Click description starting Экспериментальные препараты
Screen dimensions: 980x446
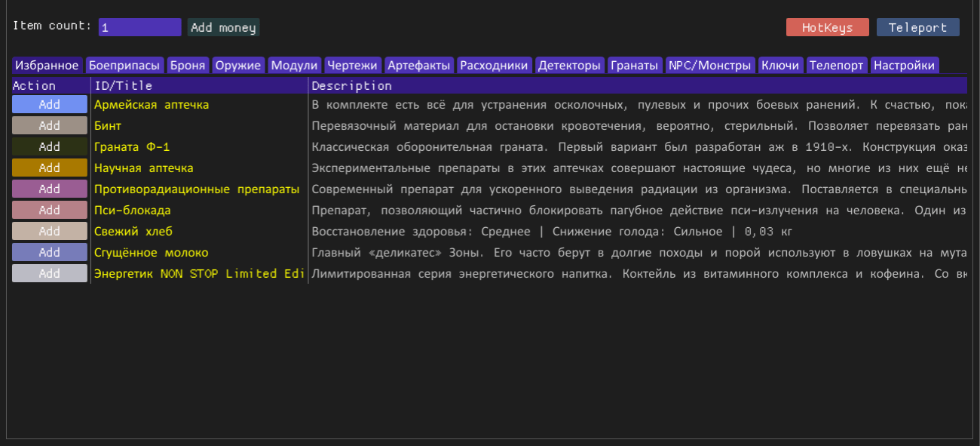pyautogui.click(x=639, y=168)
